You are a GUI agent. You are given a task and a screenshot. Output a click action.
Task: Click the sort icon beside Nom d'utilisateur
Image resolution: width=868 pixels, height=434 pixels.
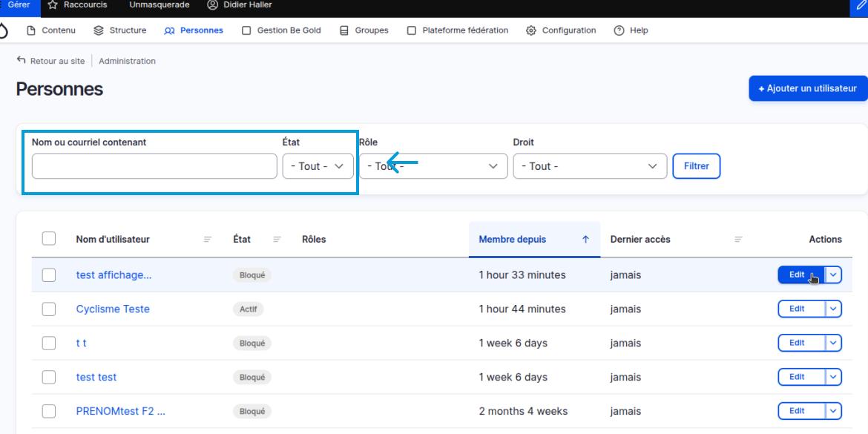click(x=208, y=240)
